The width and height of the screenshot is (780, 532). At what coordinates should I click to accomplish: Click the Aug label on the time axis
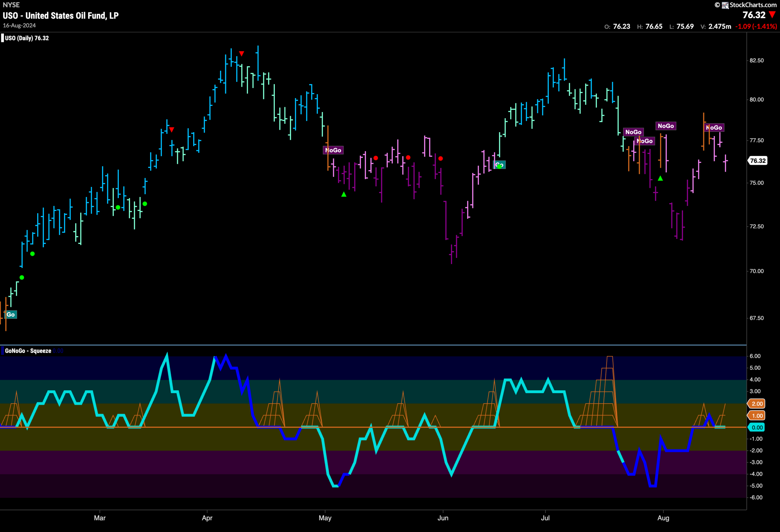663,518
